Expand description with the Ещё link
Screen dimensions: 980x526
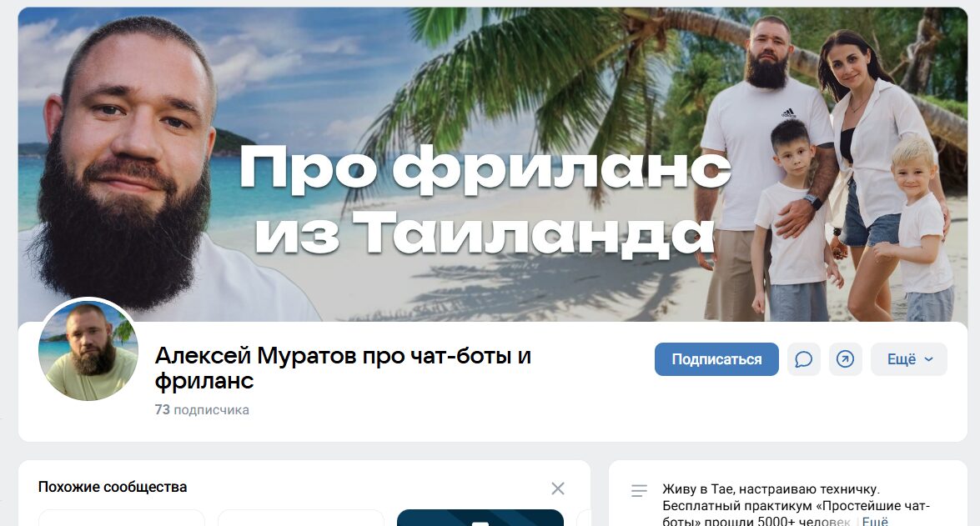click(x=875, y=521)
